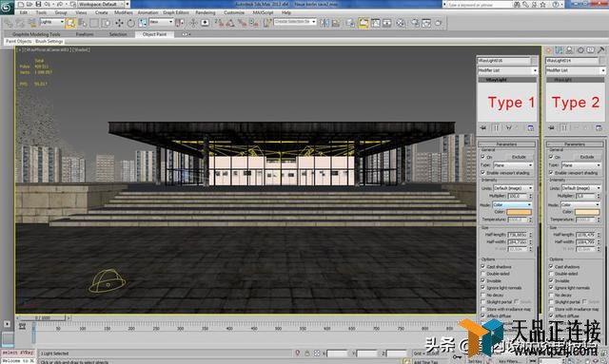Open the Rendered Frame Window

(426, 23)
